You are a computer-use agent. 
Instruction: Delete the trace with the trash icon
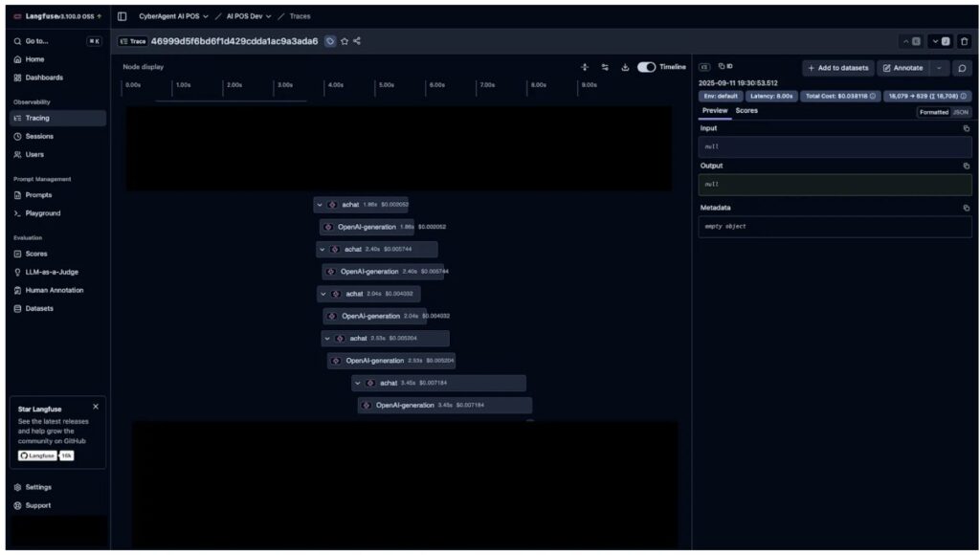(964, 41)
